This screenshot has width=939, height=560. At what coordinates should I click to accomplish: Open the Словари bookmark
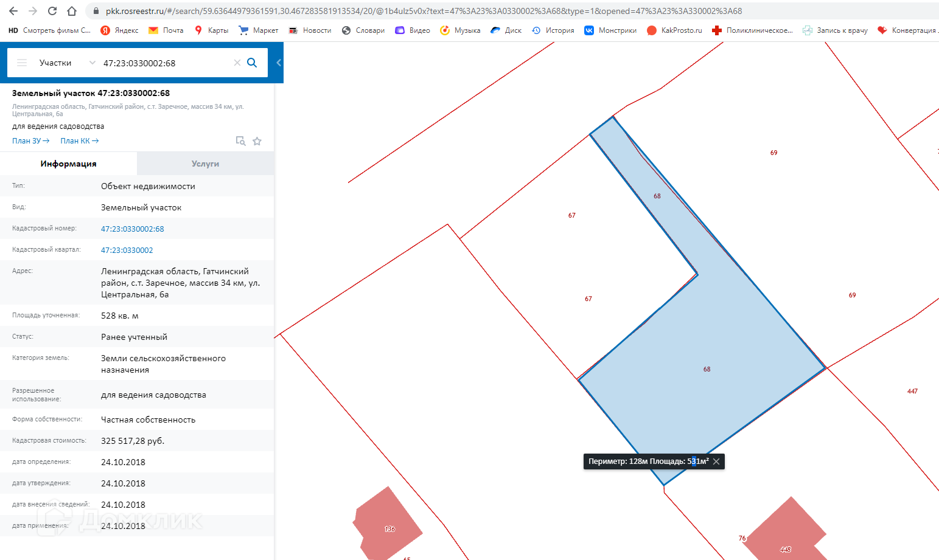(x=363, y=30)
